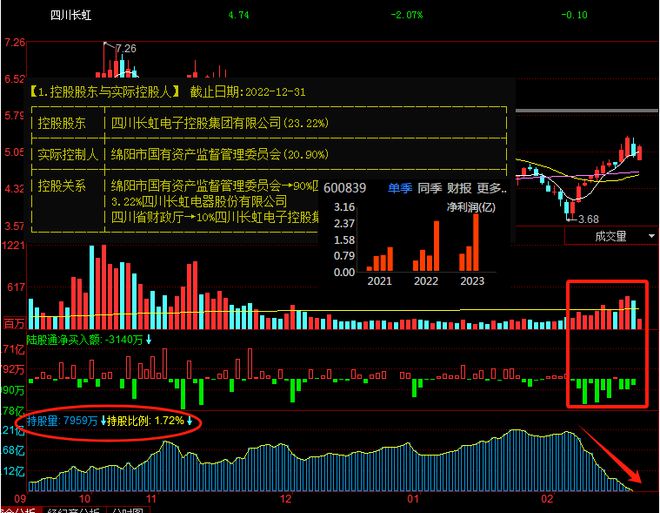Viewport: 660px width, 513px height.
Task: Click the 持股量: 7959万 label
Action: point(62,420)
